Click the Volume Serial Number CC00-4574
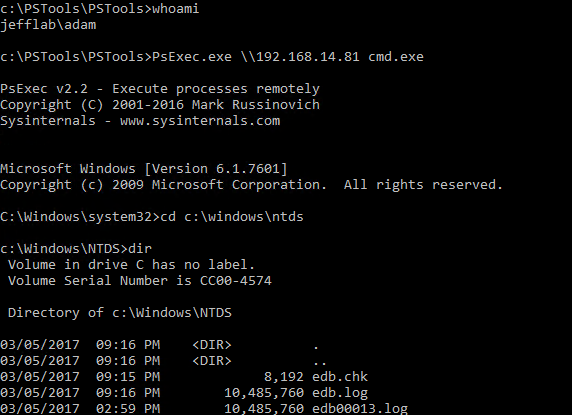Viewport: 572px width, 415px height. (x=140, y=280)
